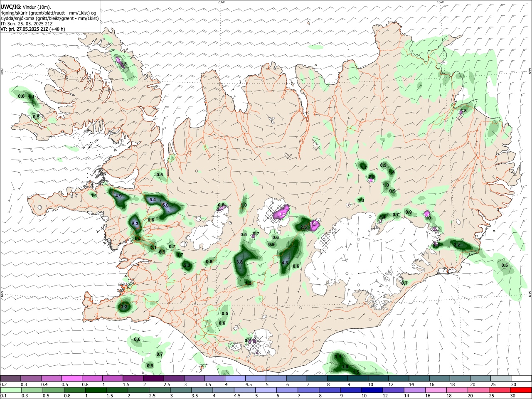Screen dimensions: 532x399
Task: Click the 4.9 precipitation value on the map
Action: [118, 196]
